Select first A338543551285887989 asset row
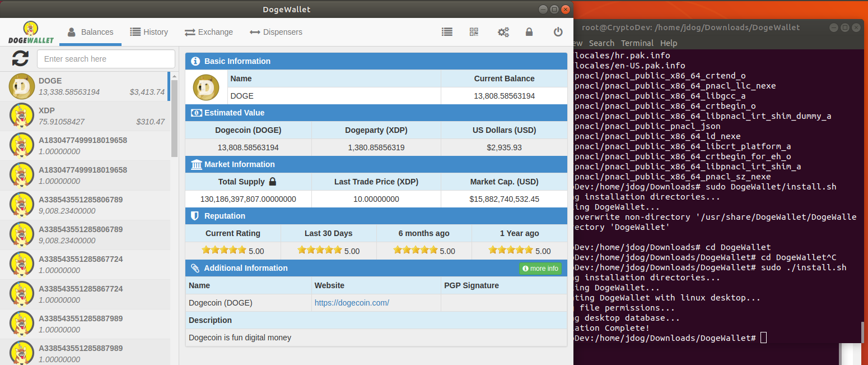The image size is (868, 365). click(85, 324)
